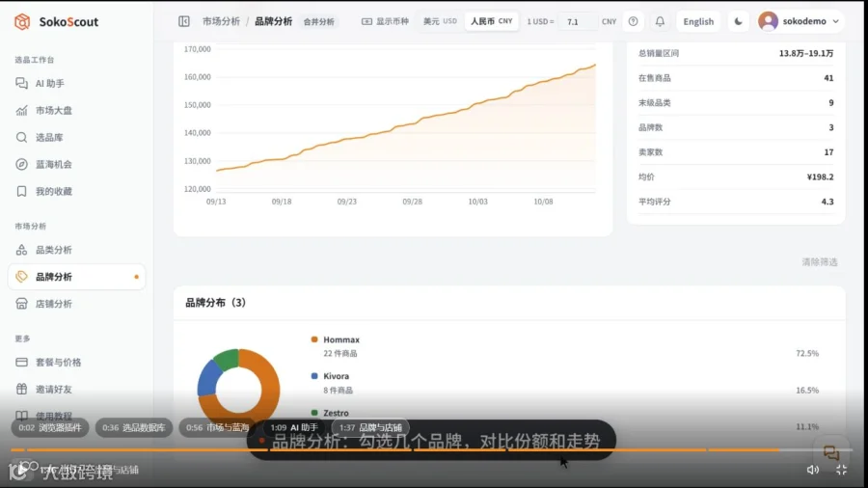The image size is (868, 488).
Task: Collapse the sidebar panel icon
Action: tap(184, 21)
